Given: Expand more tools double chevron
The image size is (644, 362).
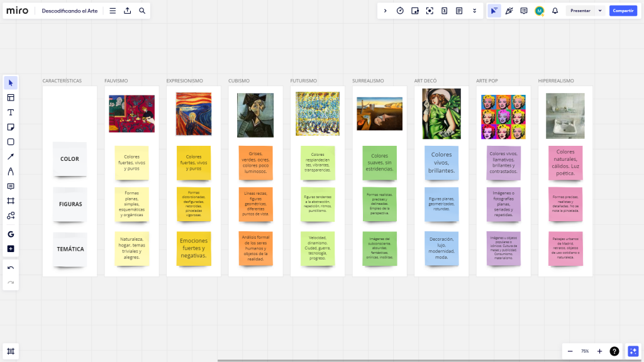Looking at the screenshot, I should click(x=474, y=11).
